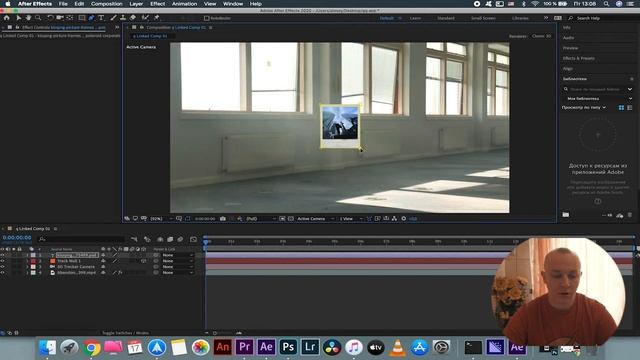Click Toggle Switches / Modes button
This screenshot has width=640, height=360.
pos(125,333)
